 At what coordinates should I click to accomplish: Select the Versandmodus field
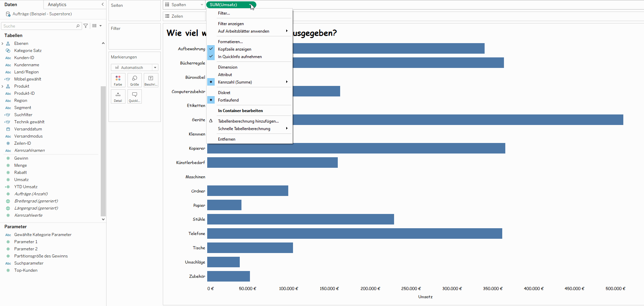tap(28, 136)
